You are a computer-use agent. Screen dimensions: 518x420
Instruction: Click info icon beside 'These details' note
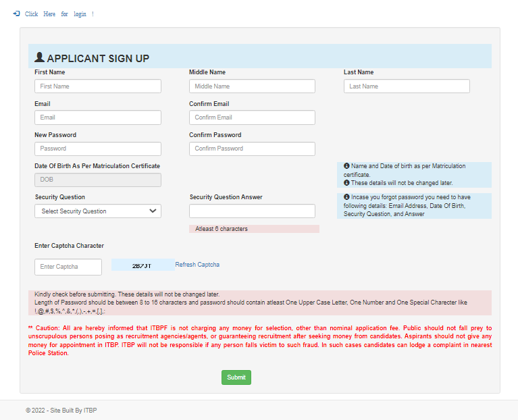[x=346, y=183]
